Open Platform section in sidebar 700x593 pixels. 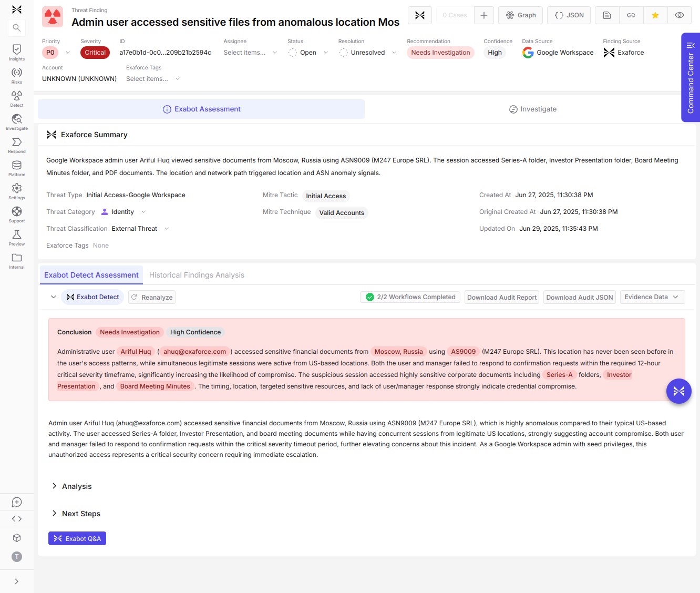click(x=17, y=168)
